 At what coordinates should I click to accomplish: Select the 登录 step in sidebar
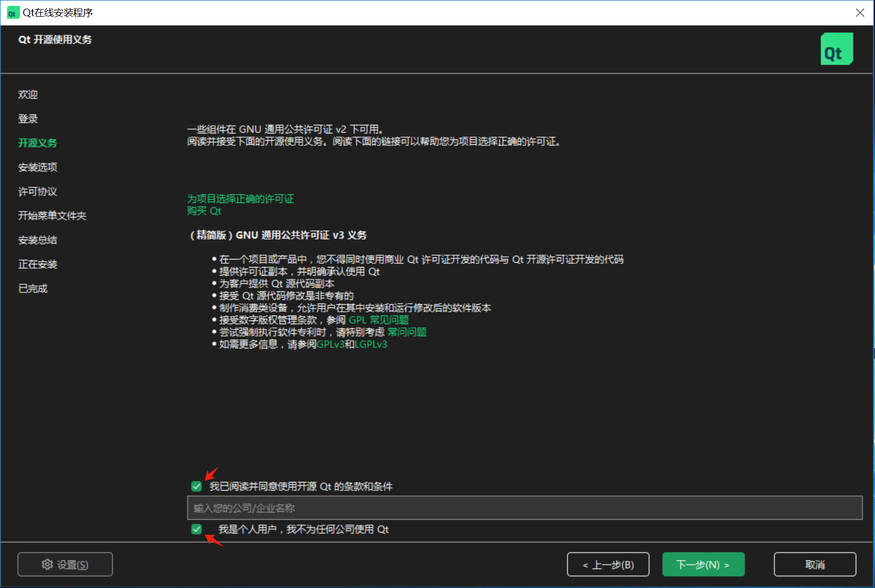[27, 118]
